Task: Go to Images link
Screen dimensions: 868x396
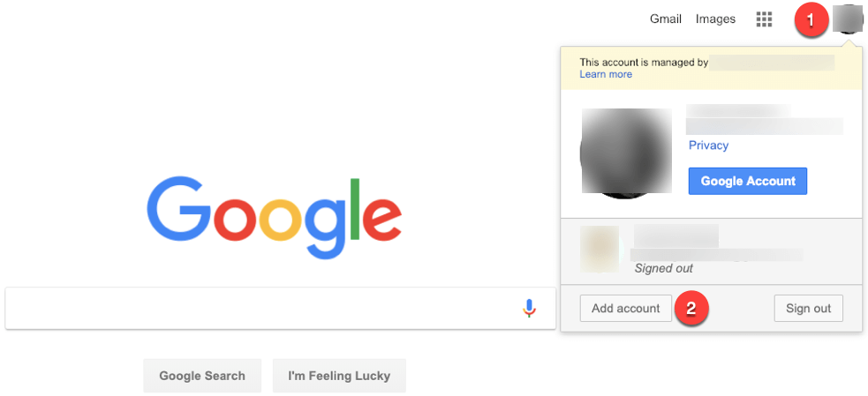Action: 715,19
